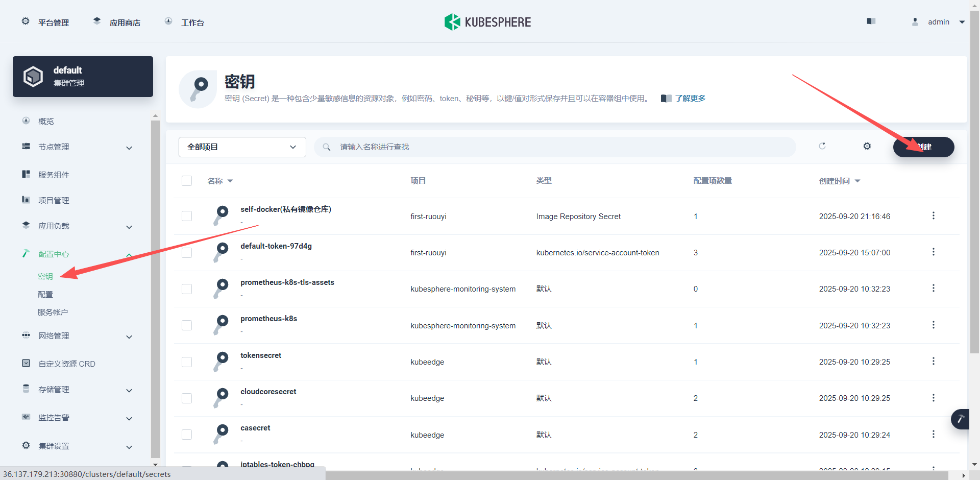Click the 创建 create button
Viewport: 980px width, 480px height.
(924, 147)
